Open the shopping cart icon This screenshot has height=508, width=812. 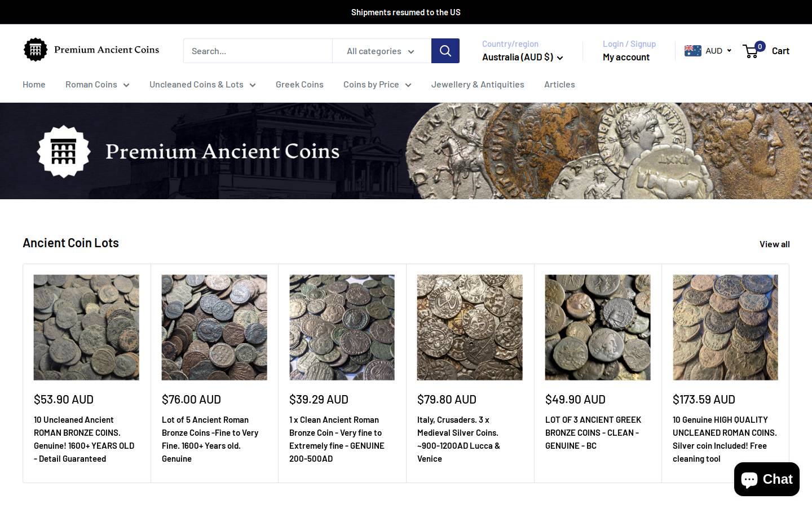coord(751,51)
